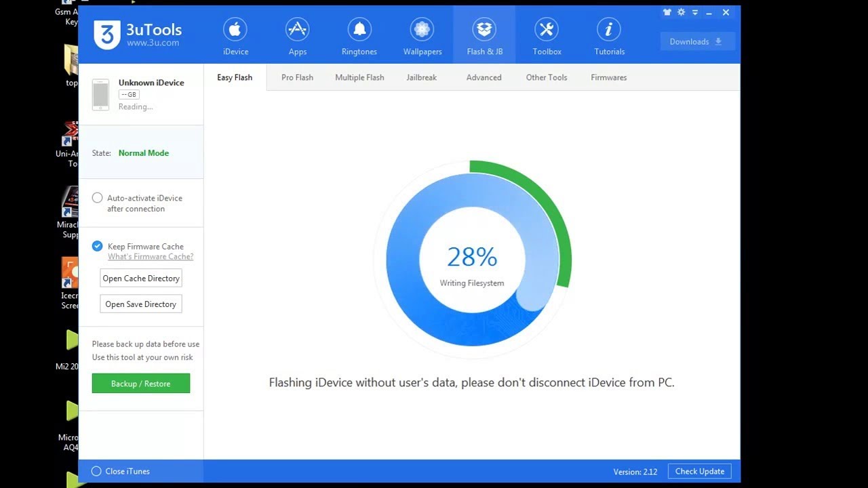
Task: Switch to Firmwares tab
Action: click(x=609, y=77)
